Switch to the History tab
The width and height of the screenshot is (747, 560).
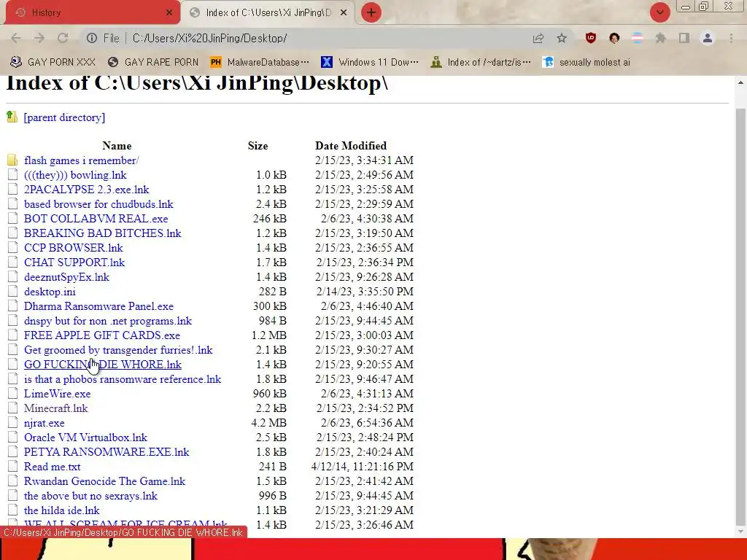coord(93,12)
